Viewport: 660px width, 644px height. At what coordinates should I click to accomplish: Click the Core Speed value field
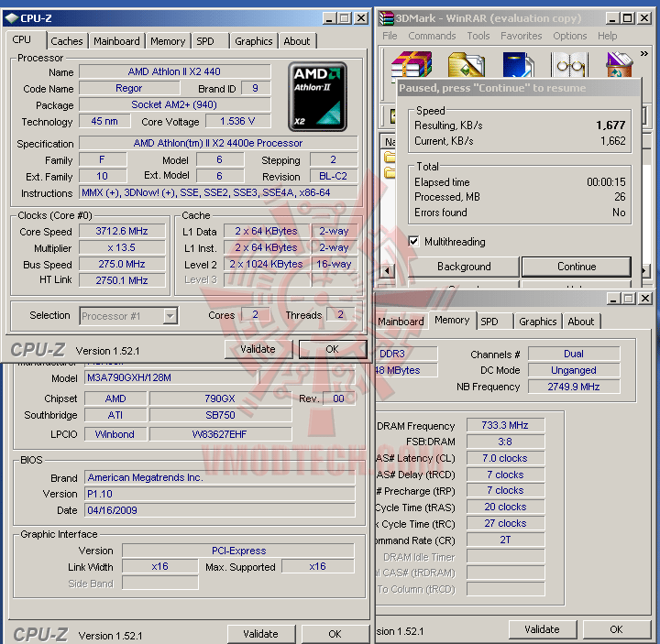(x=122, y=231)
